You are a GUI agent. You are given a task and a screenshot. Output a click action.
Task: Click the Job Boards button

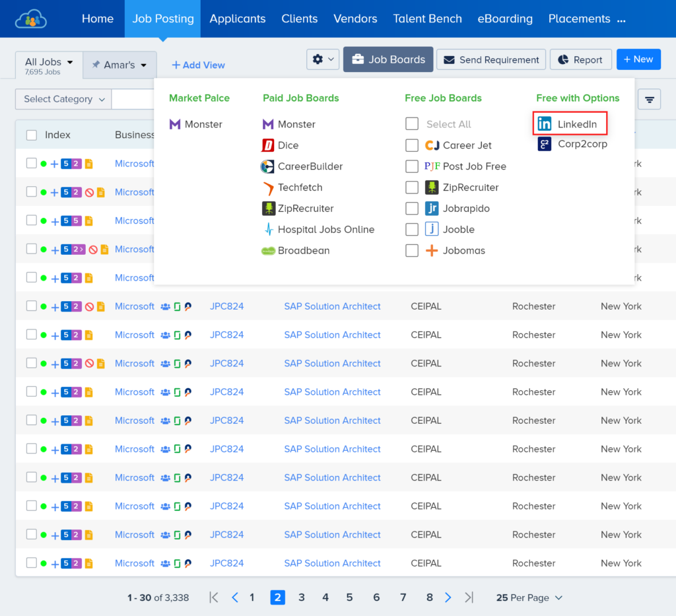[388, 59]
